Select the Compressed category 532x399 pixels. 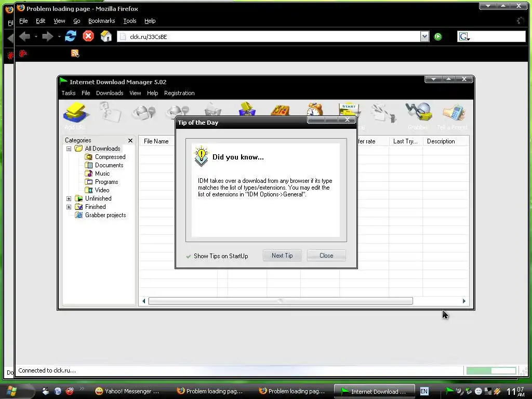click(x=110, y=157)
